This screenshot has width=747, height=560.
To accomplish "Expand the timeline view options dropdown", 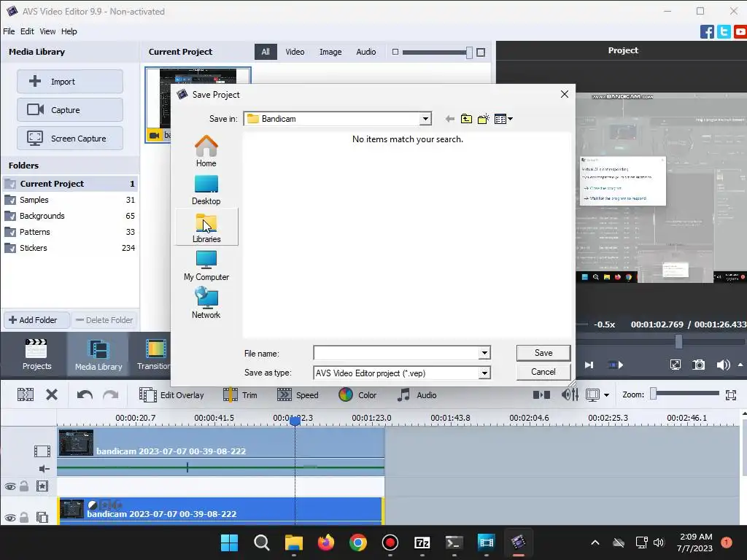I will (x=606, y=394).
